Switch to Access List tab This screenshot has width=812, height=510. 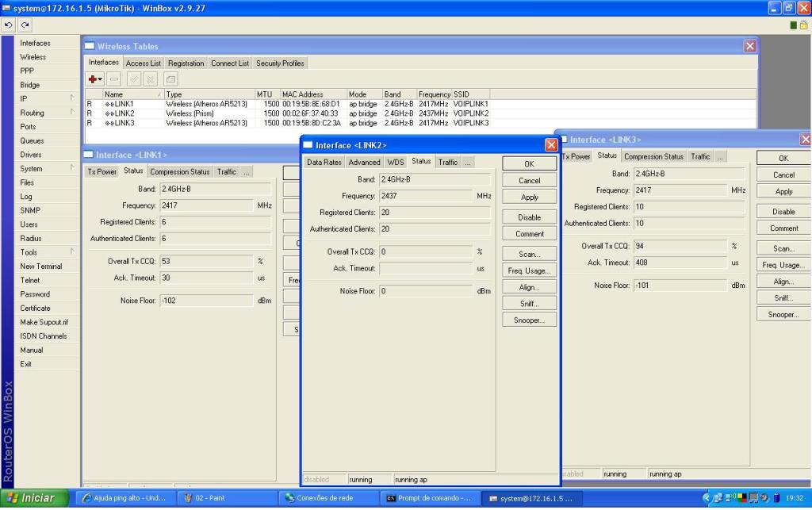[144, 63]
